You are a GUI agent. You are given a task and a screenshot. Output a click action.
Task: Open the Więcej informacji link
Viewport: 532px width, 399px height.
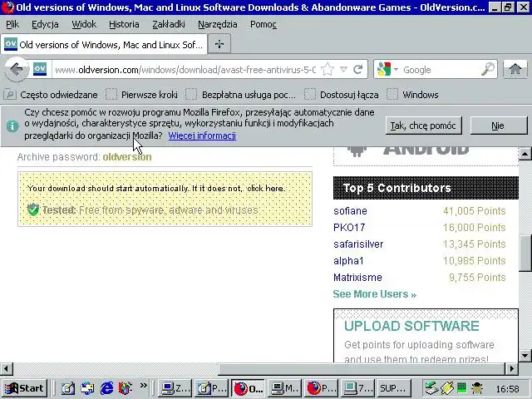tap(202, 135)
